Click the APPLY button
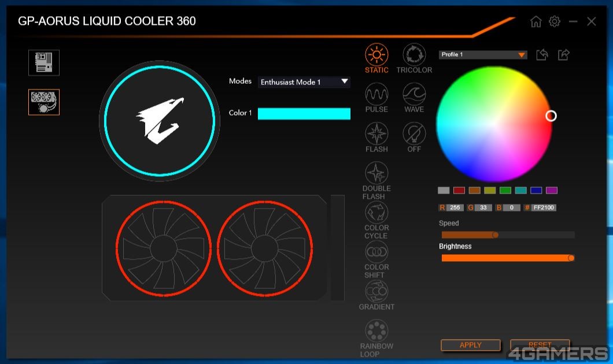The width and height of the screenshot is (613, 364). (471, 345)
